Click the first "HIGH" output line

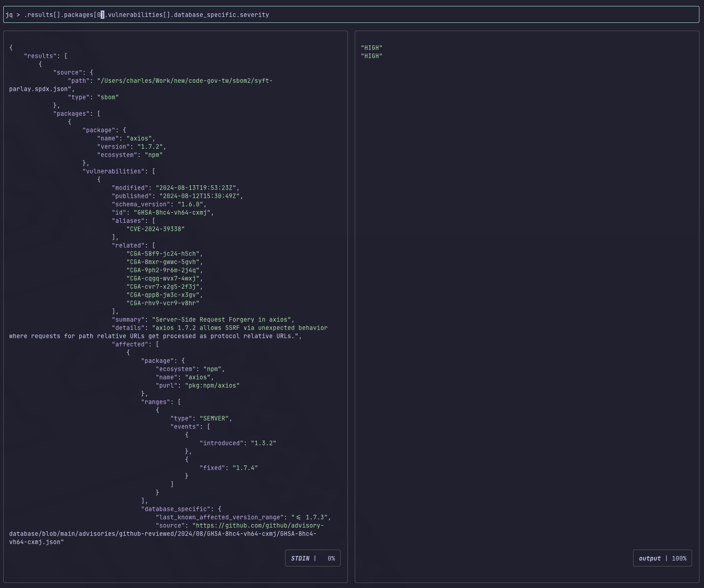372,48
